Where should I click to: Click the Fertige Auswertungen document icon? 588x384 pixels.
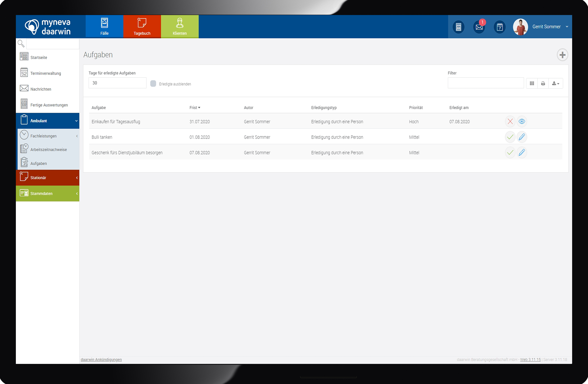click(x=24, y=103)
